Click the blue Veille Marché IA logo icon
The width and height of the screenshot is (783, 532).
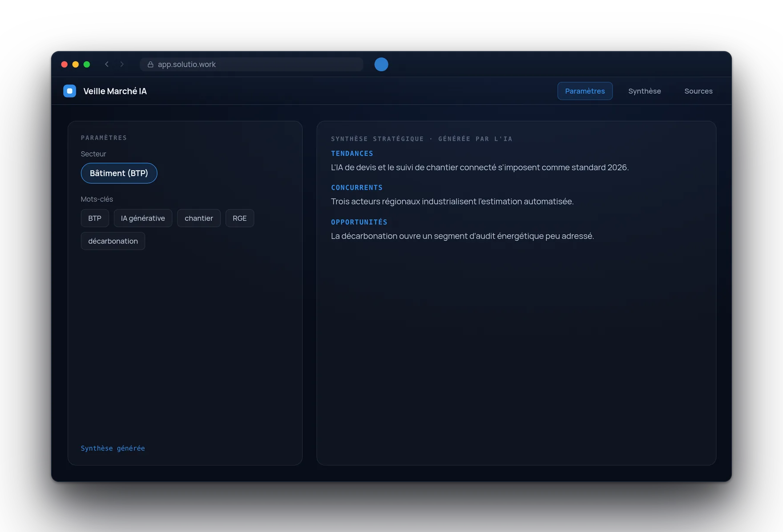click(x=69, y=91)
